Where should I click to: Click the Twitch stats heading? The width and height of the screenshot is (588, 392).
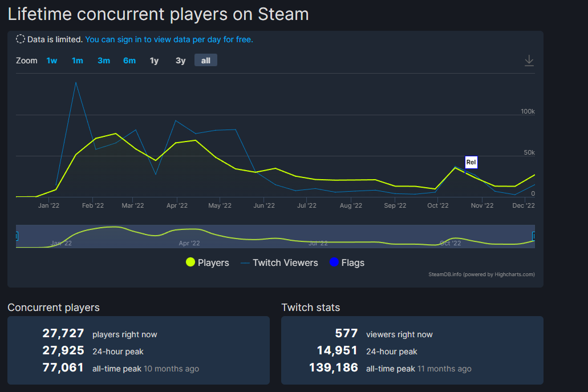(310, 307)
